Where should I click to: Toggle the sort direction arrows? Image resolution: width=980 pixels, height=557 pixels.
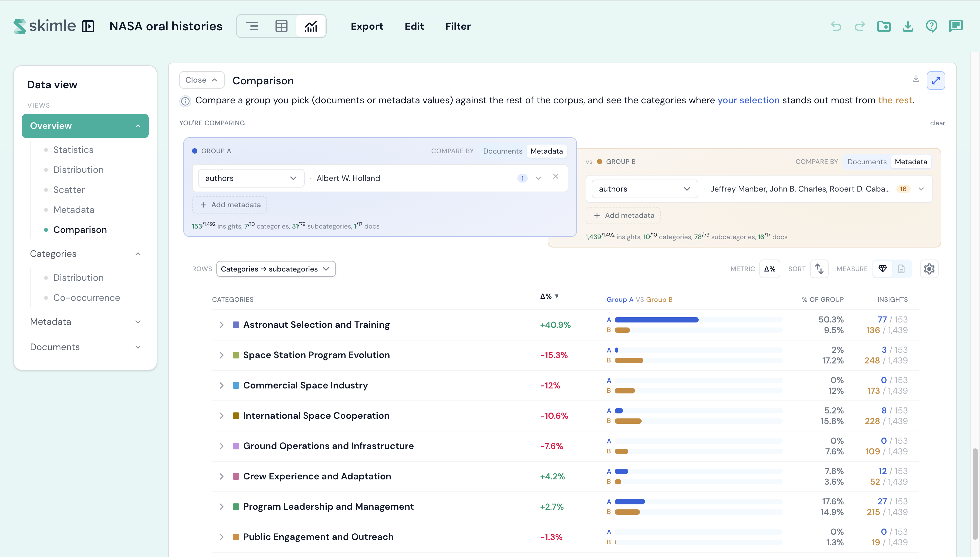pos(819,269)
